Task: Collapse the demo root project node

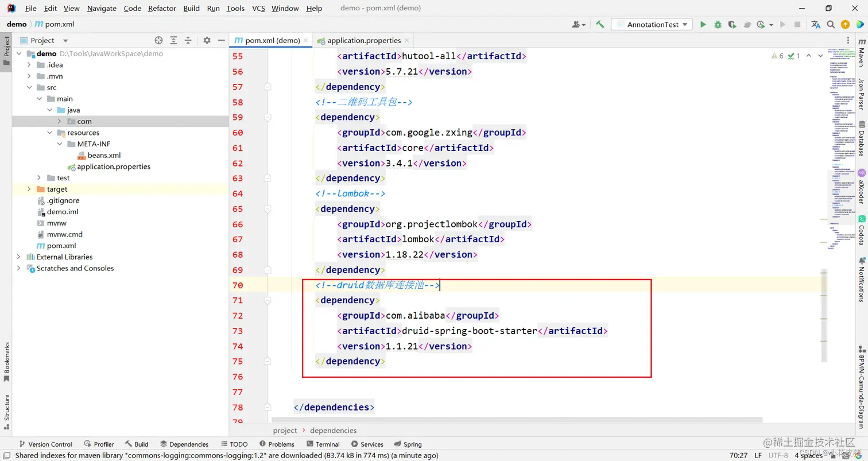Action: [x=18, y=53]
